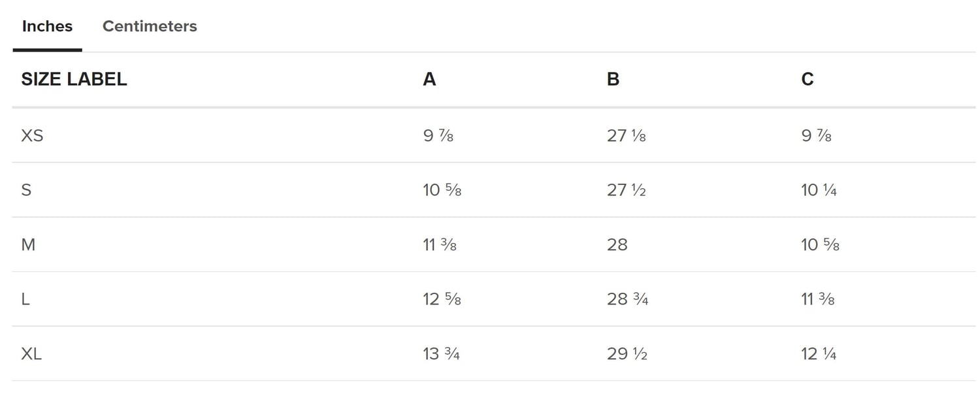The width and height of the screenshot is (980, 396).
Task: Click the column B header
Action: [x=613, y=79]
